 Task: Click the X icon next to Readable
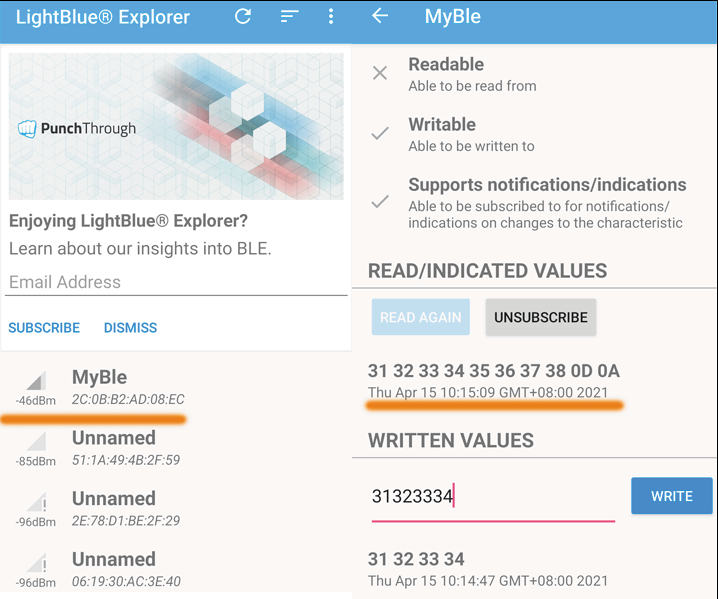click(380, 73)
